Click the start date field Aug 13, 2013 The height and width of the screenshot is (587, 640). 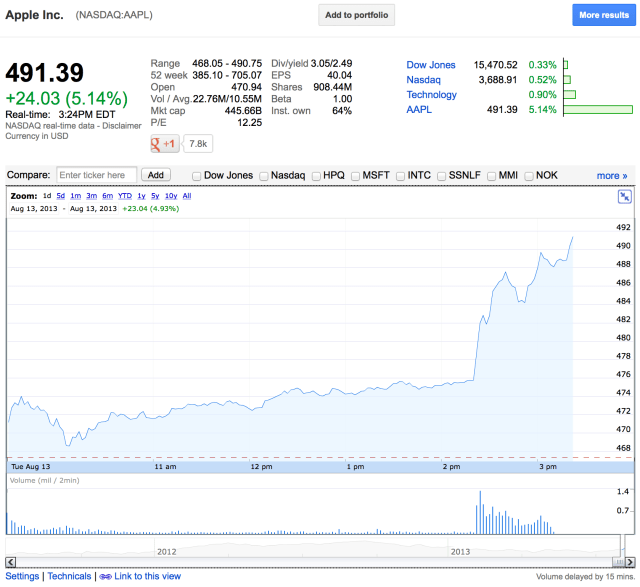(x=34, y=209)
